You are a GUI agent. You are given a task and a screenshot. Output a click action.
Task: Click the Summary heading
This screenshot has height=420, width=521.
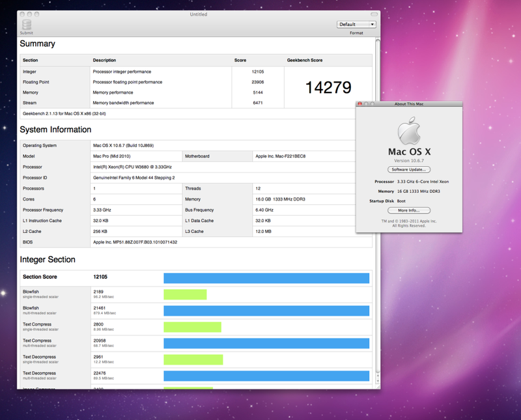tap(37, 44)
